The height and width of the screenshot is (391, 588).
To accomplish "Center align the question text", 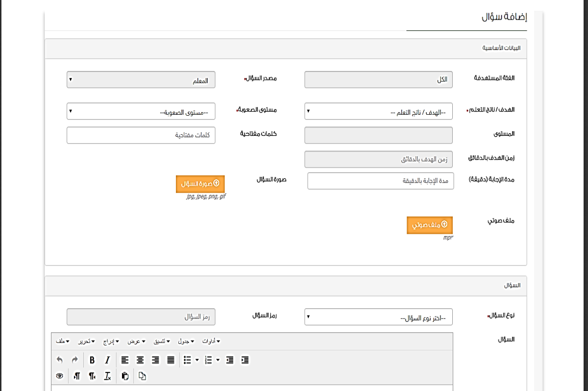I will 140,360.
